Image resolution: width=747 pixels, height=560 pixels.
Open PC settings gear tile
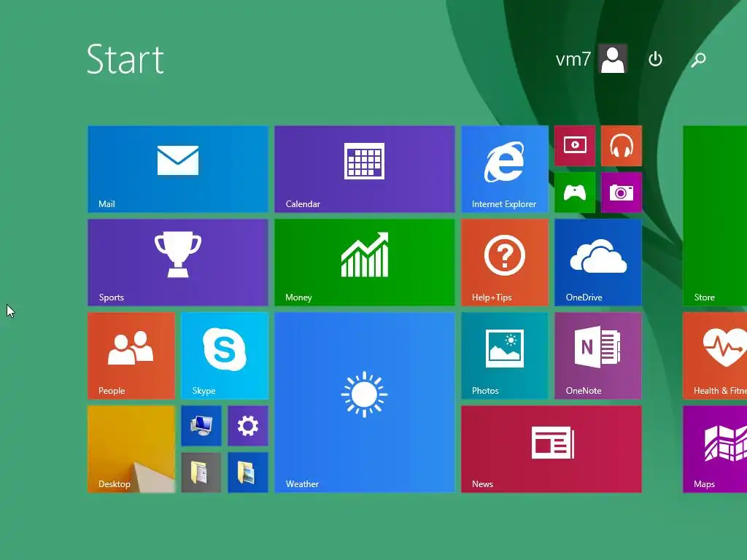click(248, 426)
